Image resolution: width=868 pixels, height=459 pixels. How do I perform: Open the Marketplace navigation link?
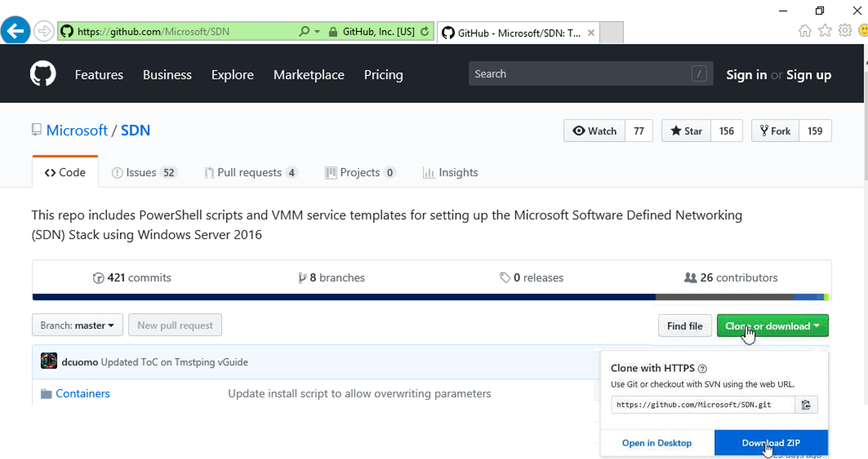tap(309, 75)
